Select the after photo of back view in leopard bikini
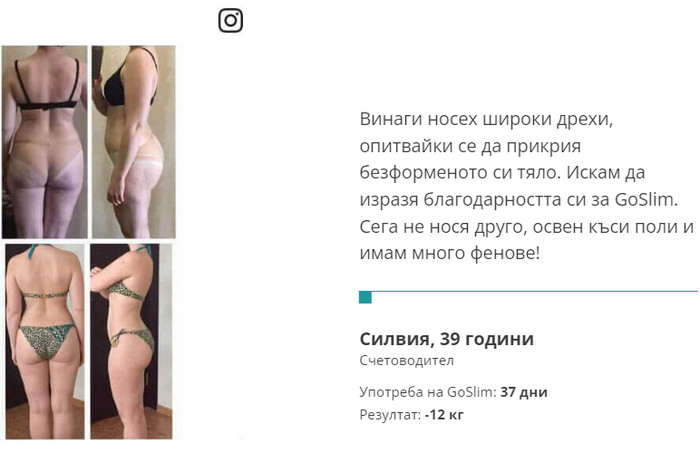700x453 pixels. [45, 341]
